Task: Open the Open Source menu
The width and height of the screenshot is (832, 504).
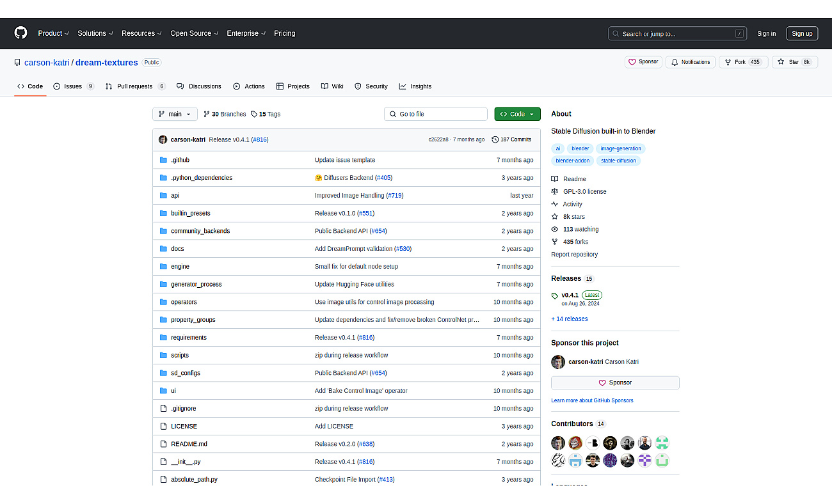Action: tap(195, 33)
